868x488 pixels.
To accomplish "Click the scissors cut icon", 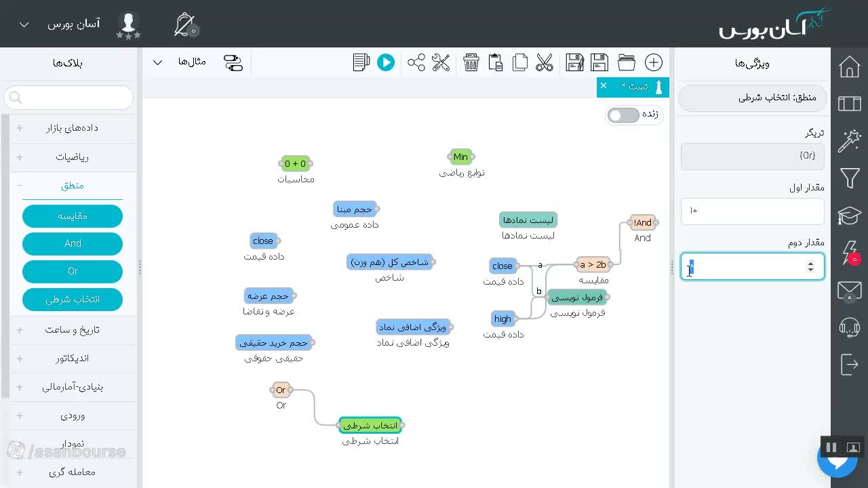I will pyautogui.click(x=545, y=62).
